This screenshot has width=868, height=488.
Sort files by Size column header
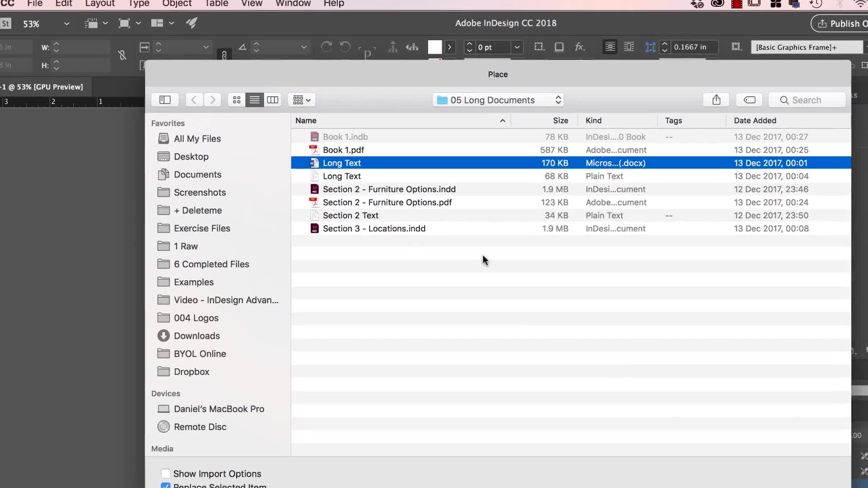point(545,121)
